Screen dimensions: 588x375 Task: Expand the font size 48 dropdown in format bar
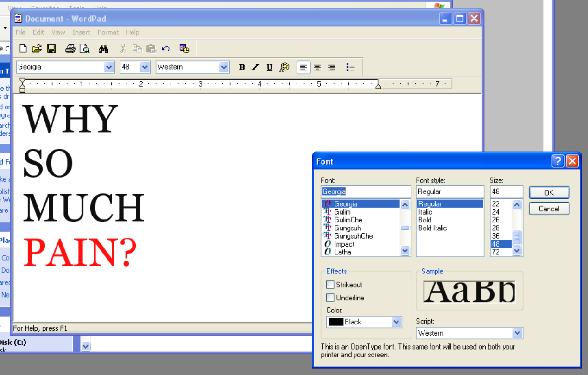(145, 67)
